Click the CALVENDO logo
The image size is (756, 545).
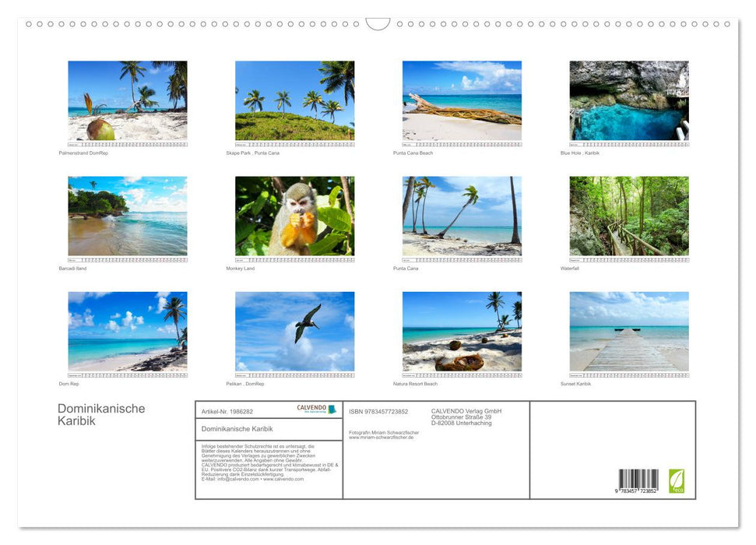point(316,410)
